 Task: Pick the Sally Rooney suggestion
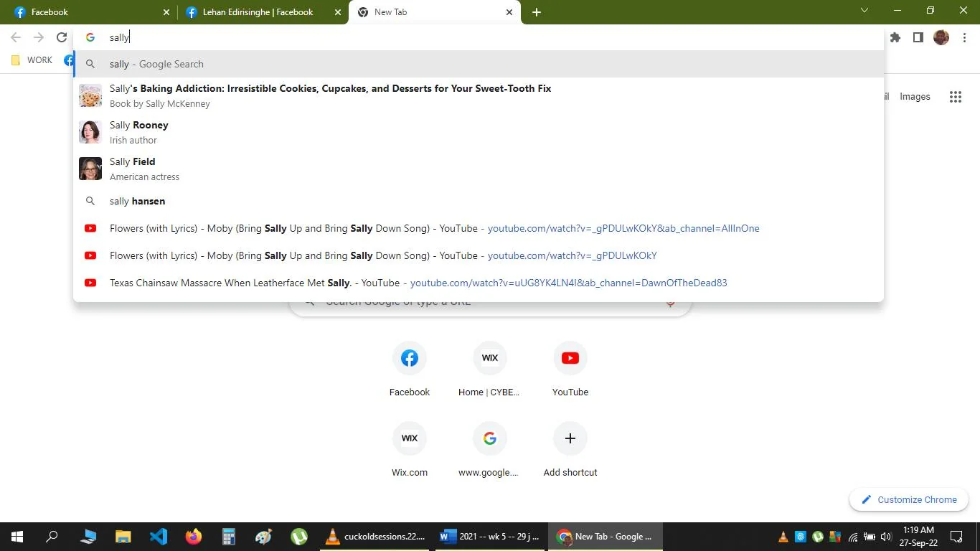click(x=479, y=132)
